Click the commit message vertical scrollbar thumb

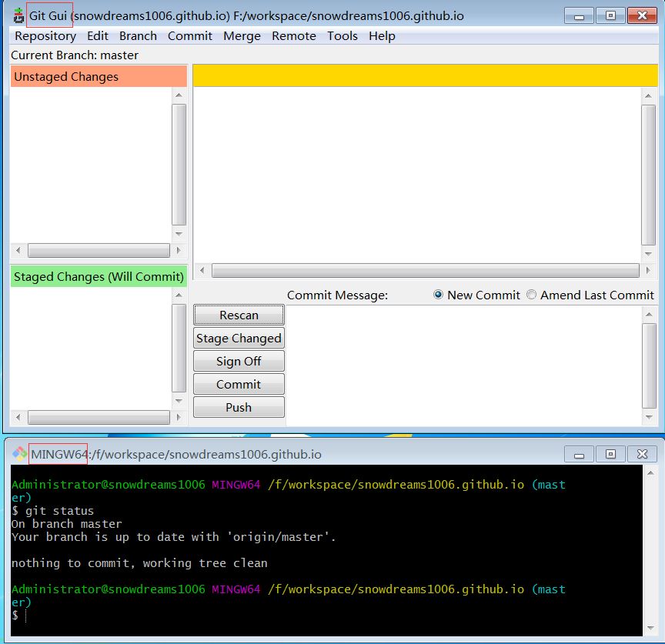pos(649,366)
